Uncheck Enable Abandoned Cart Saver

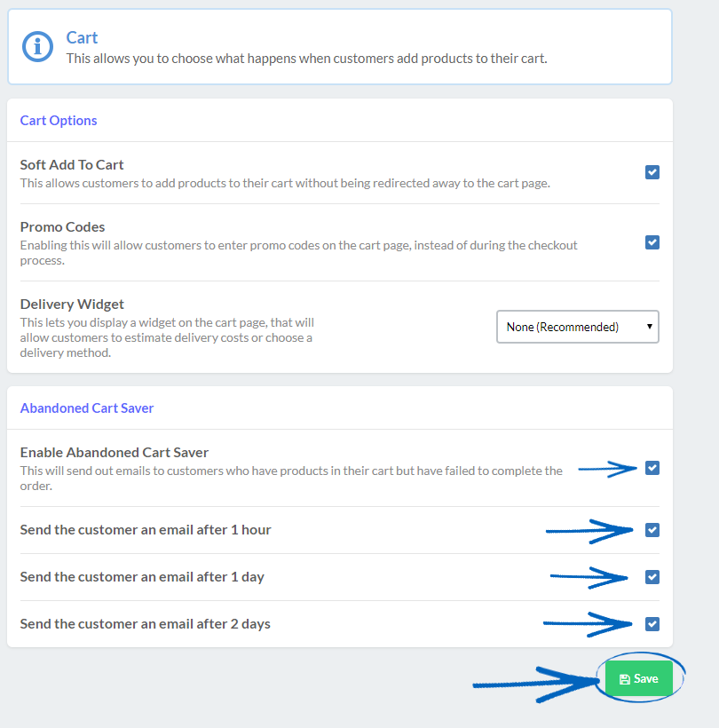(x=652, y=468)
